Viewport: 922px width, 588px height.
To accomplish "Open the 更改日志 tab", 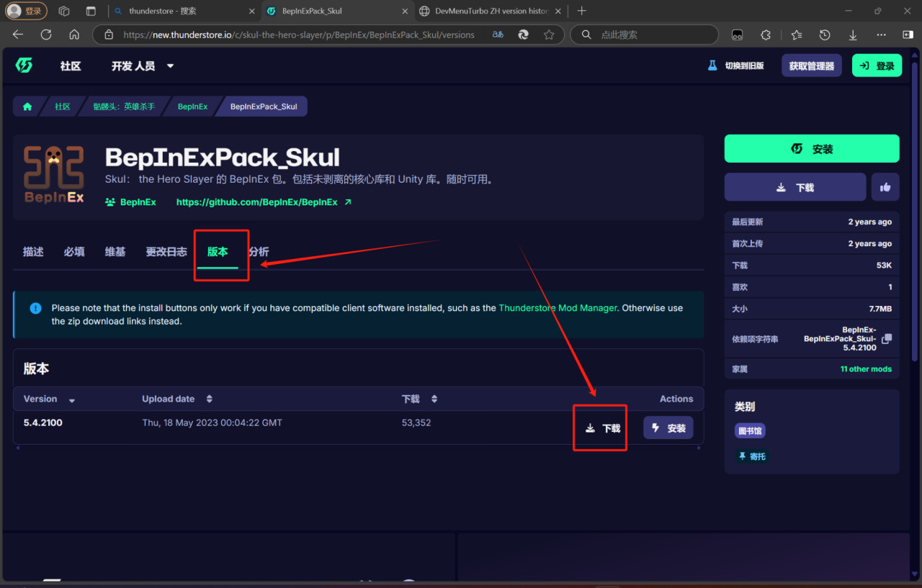I will pos(166,251).
